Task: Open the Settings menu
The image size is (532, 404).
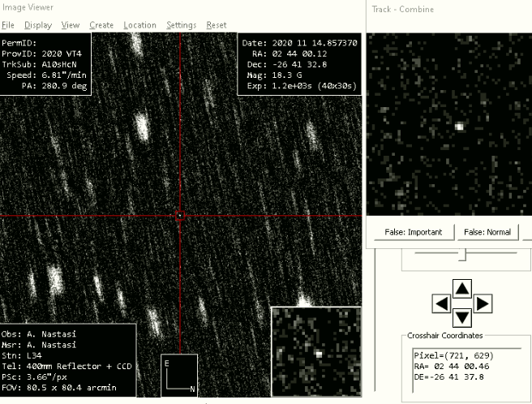Action: (181, 25)
